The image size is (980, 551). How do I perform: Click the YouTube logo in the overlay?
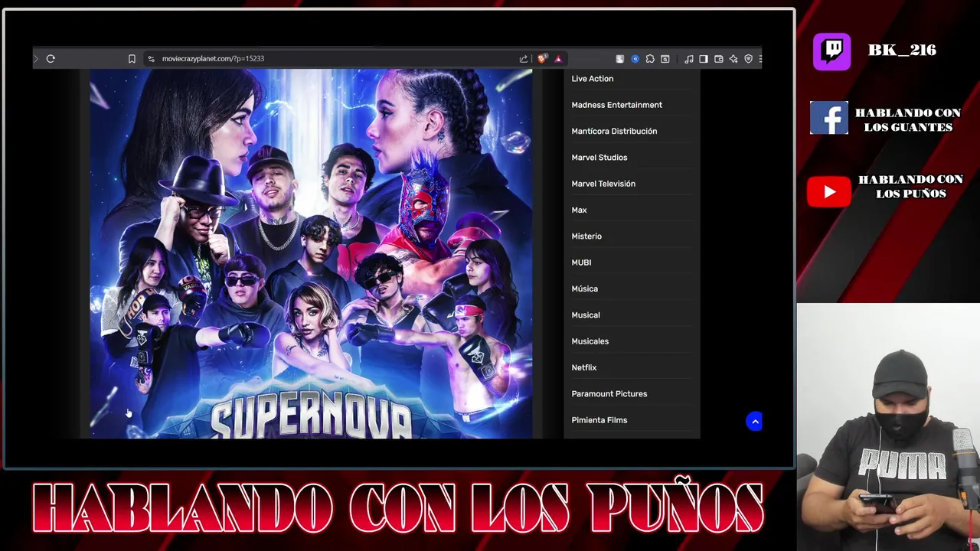pyautogui.click(x=829, y=192)
